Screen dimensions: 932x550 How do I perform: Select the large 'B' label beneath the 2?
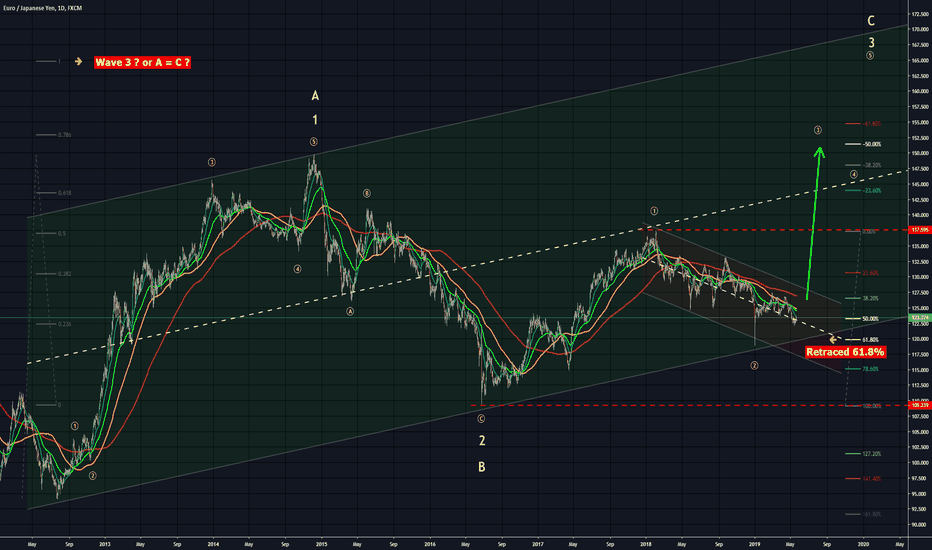pyautogui.click(x=481, y=467)
